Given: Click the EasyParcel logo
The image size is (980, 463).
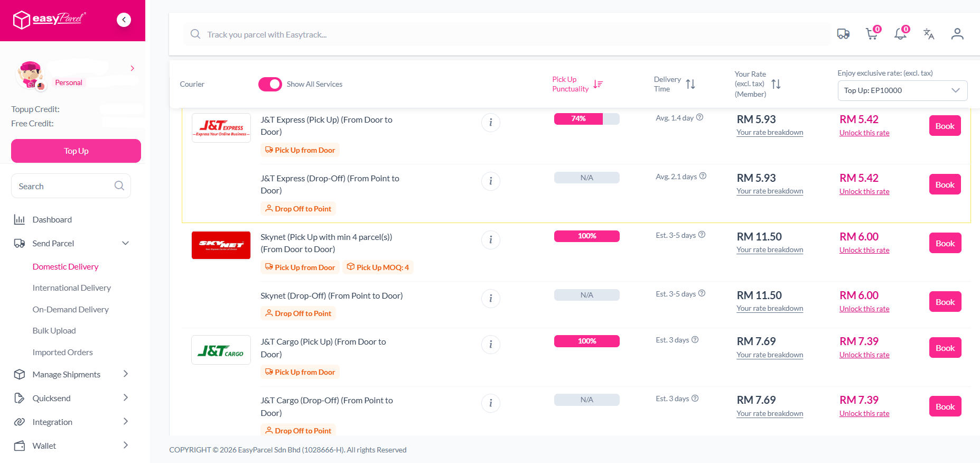Looking at the screenshot, I should [x=49, y=20].
